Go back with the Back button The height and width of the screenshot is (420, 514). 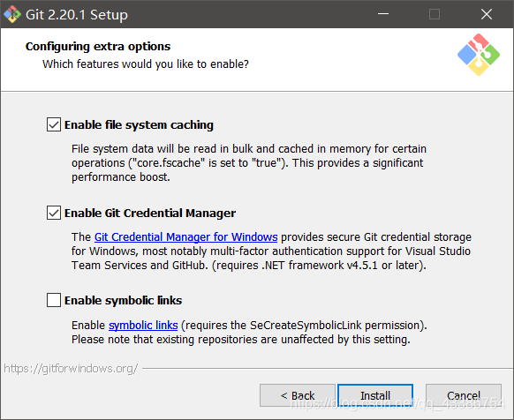point(298,395)
